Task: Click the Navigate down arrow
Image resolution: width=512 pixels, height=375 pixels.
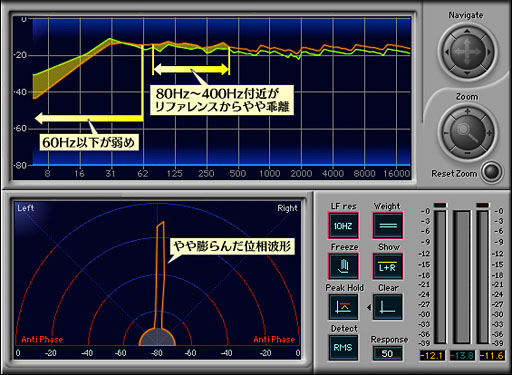Action: [467, 73]
